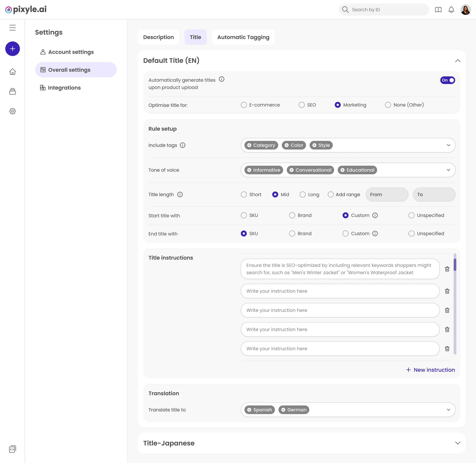Set Start title with to Unspecified
Image resolution: width=476 pixels, height=463 pixels.
click(411, 215)
